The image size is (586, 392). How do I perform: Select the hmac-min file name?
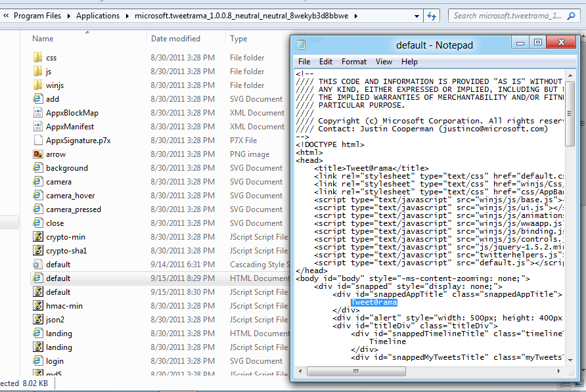[64, 306]
